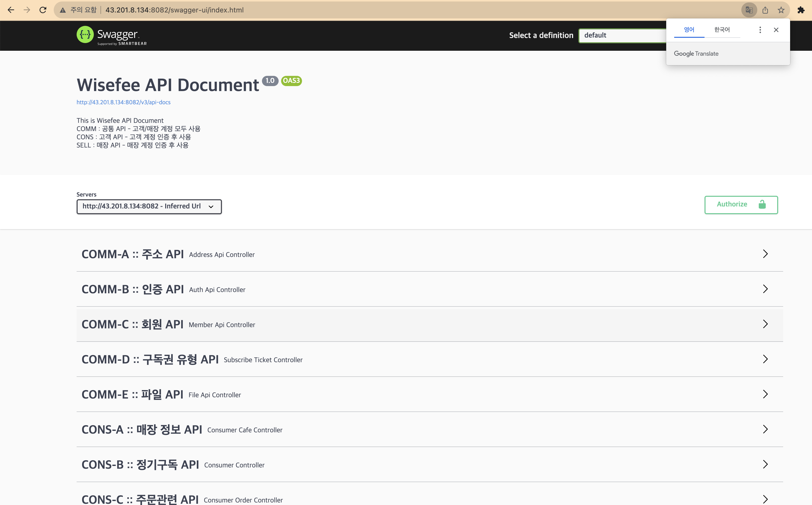Reload the page with refresh icon
The image size is (812, 505).
[43, 10]
